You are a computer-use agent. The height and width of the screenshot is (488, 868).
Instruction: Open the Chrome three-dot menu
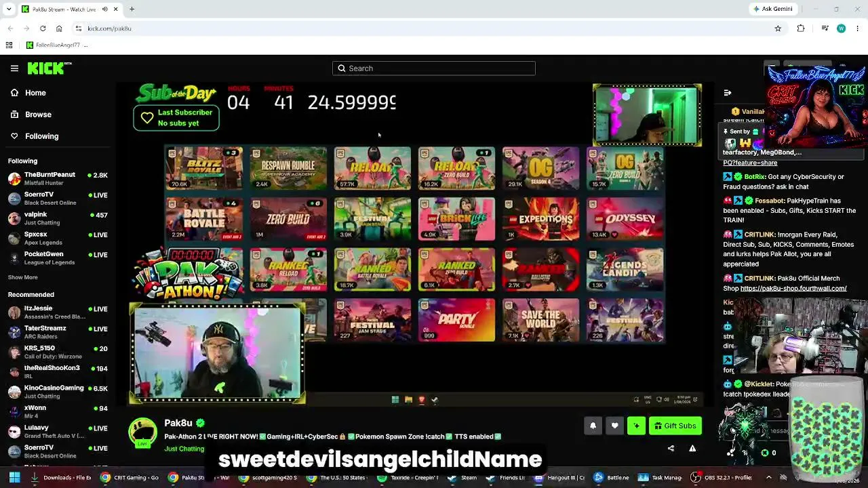[x=858, y=28]
